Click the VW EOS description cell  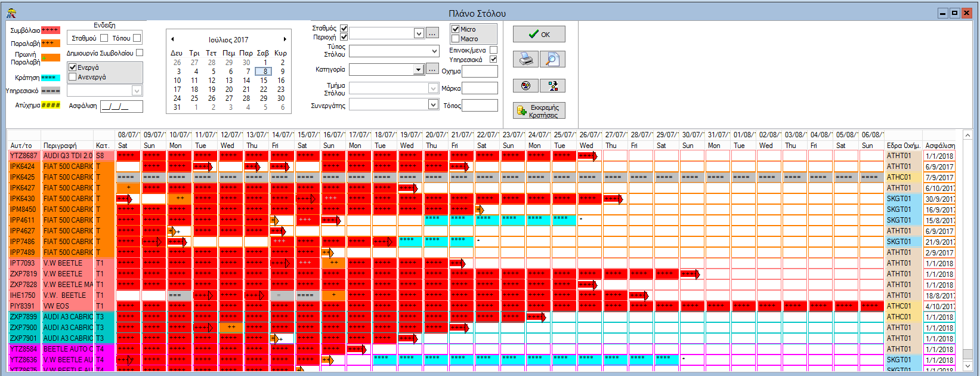tap(67, 306)
